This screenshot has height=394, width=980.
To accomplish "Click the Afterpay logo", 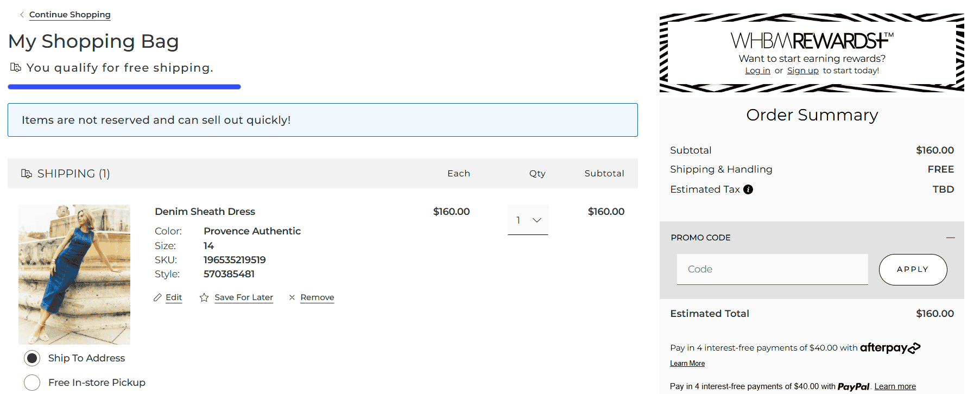I will tap(890, 348).
